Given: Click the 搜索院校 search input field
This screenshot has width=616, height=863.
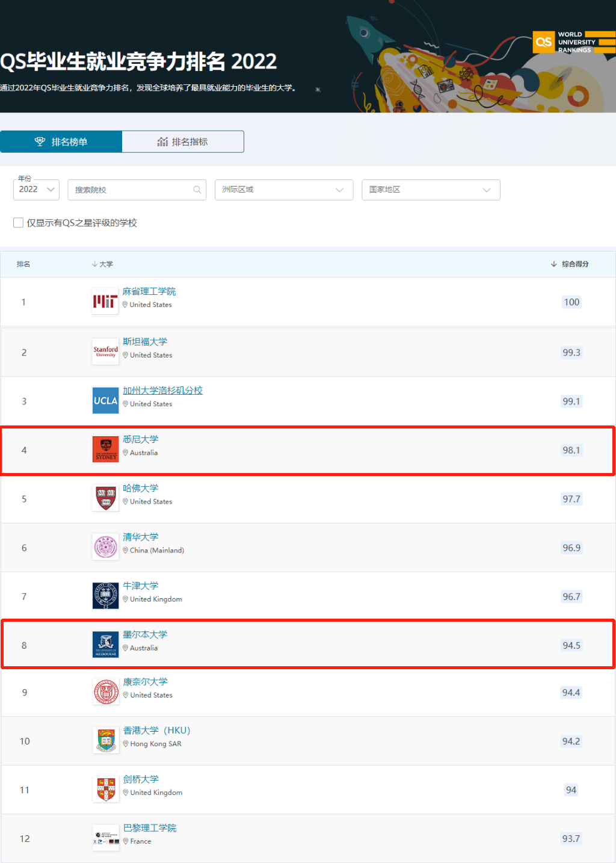Looking at the screenshot, I should tap(137, 190).
